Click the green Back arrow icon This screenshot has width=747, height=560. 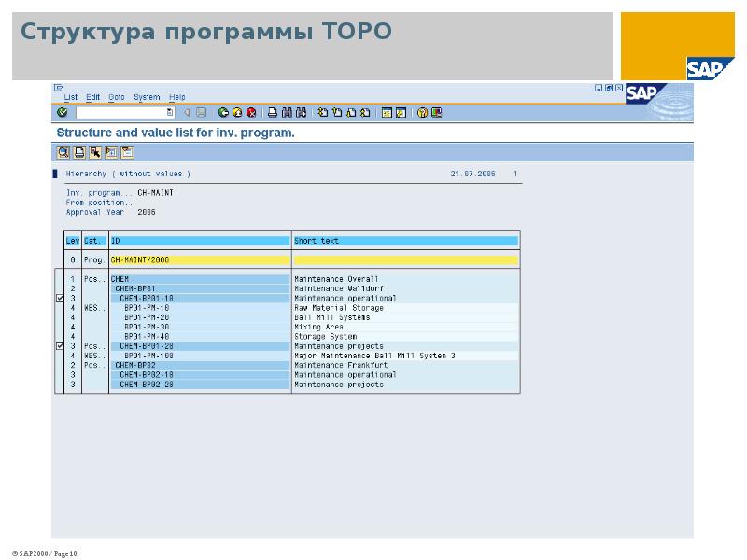pyautogui.click(x=223, y=112)
